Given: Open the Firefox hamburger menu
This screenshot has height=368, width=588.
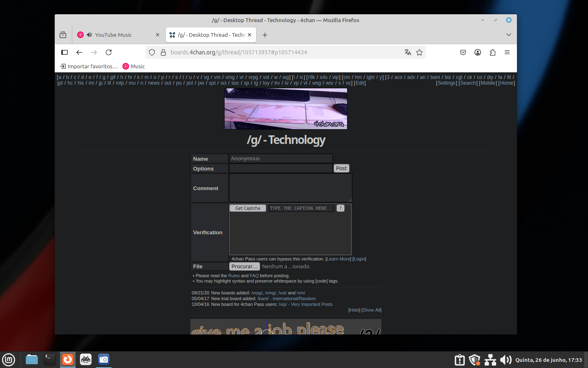Looking at the screenshot, I should [x=507, y=52].
